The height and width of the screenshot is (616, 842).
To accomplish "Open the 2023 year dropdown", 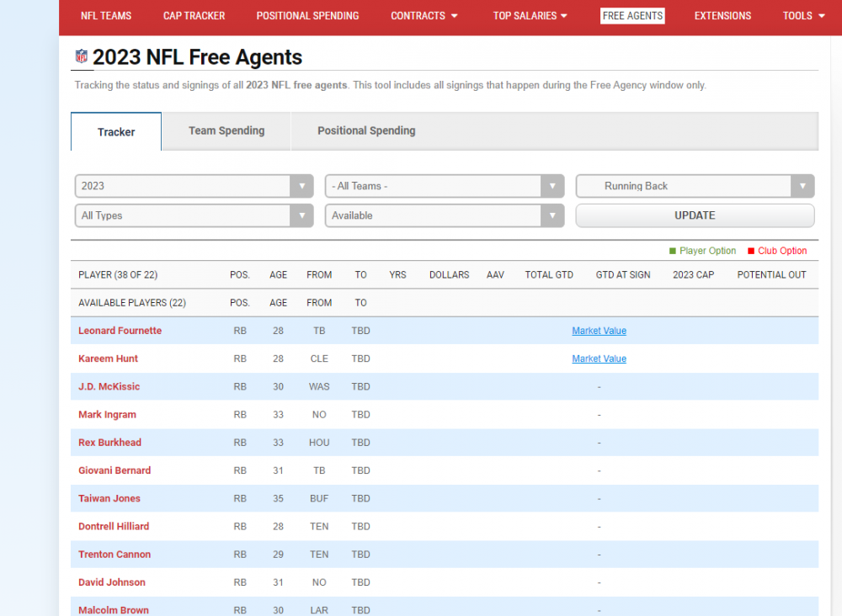I will tap(194, 186).
